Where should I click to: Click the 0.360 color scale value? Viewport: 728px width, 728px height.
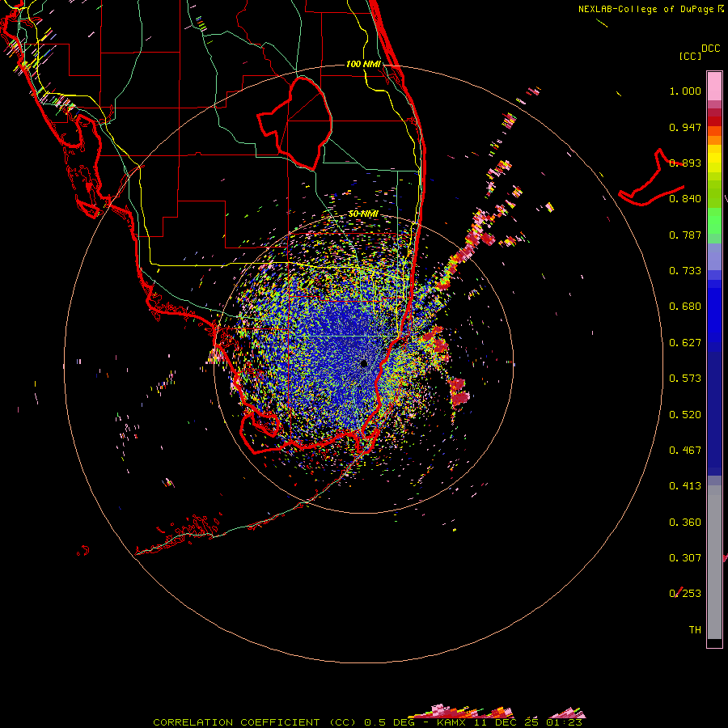click(685, 523)
